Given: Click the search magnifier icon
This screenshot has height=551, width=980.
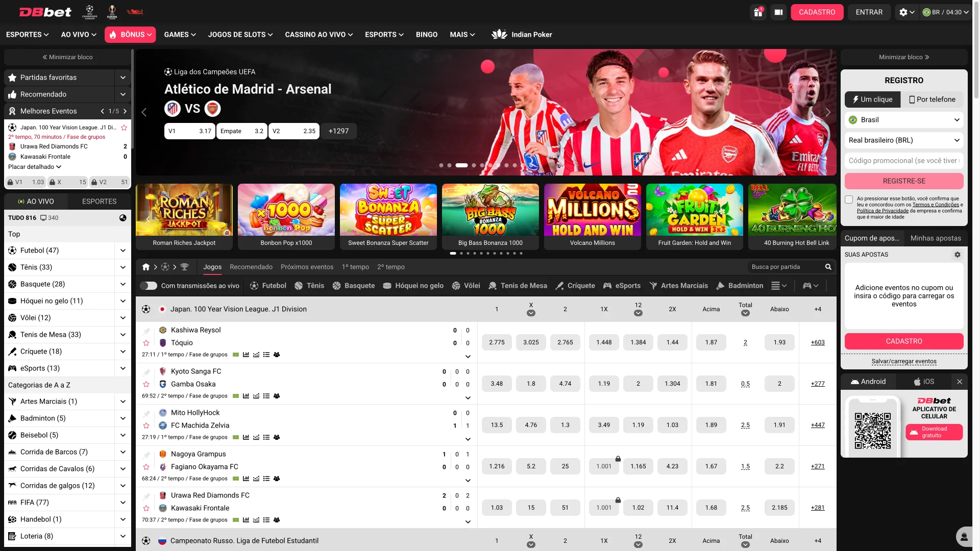Looking at the screenshot, I should tap(828, 267).
